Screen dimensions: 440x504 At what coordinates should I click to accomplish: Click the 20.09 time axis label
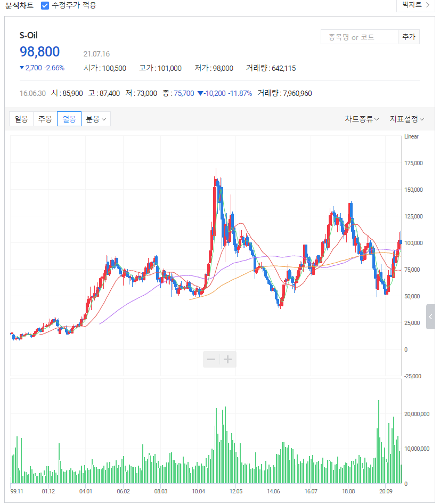click(386, 491)
